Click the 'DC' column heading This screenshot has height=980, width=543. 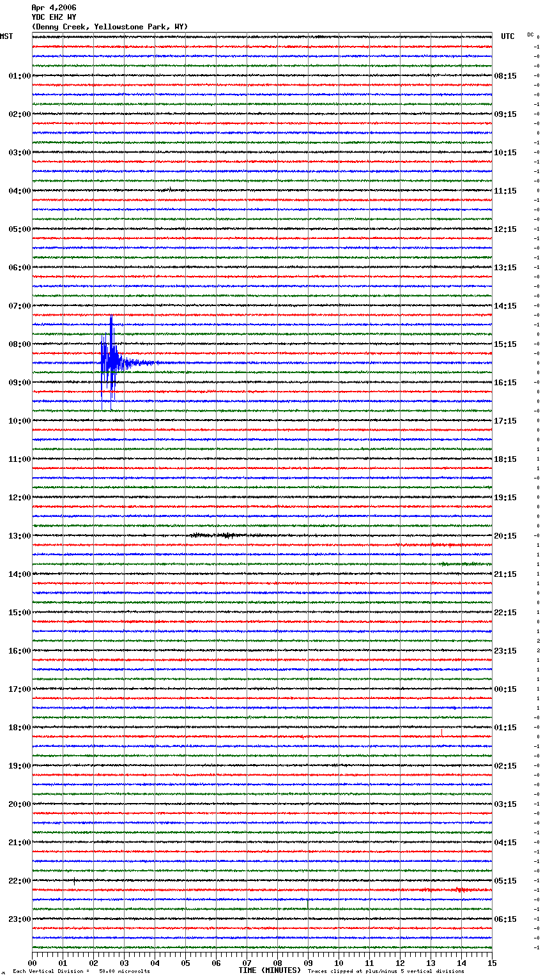point(530,34)
